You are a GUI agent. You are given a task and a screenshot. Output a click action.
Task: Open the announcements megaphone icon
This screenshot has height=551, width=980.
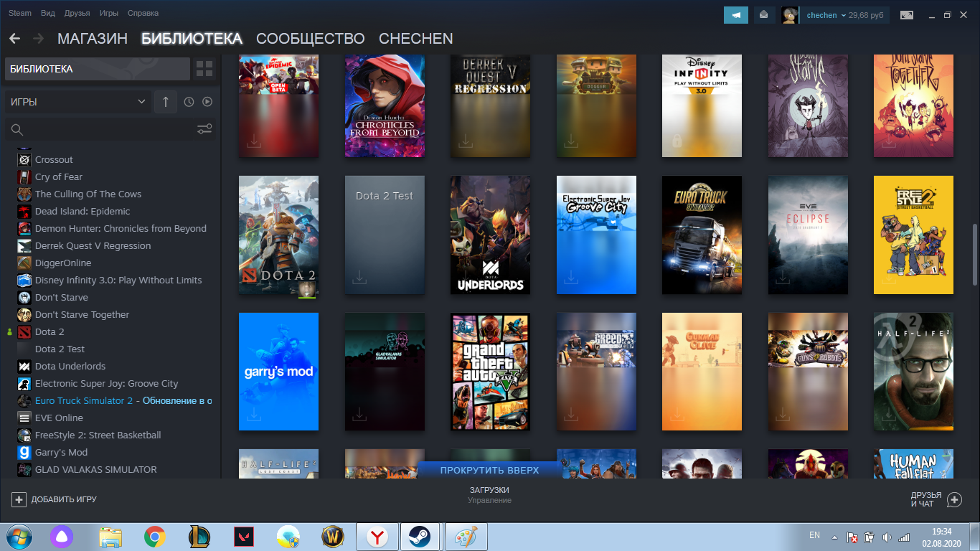(736, 15)
